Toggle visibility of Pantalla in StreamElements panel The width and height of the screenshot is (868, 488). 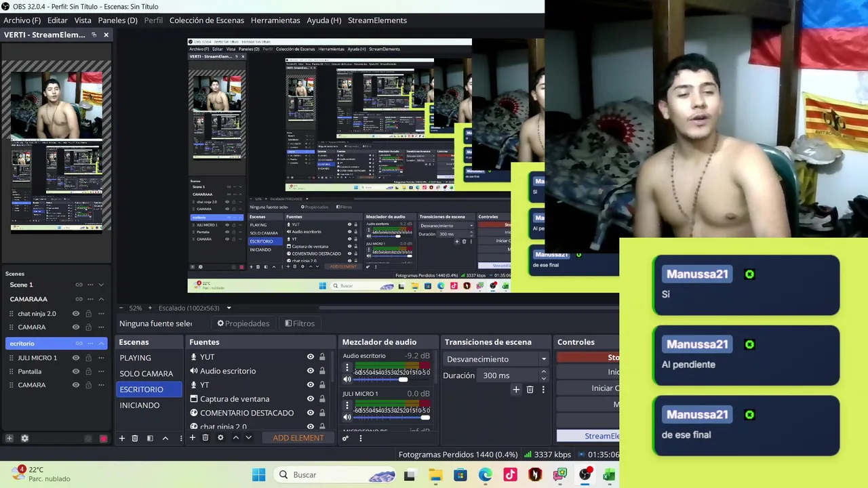click(76, 371)
